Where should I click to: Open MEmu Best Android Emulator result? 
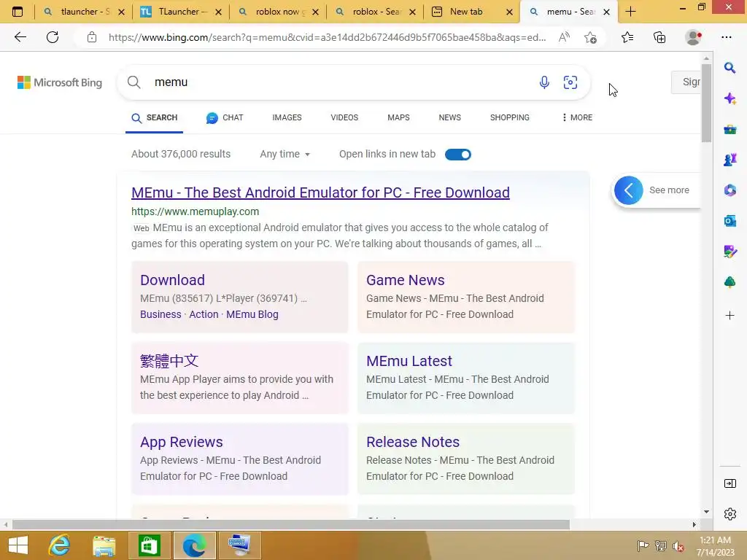(320, 192)
